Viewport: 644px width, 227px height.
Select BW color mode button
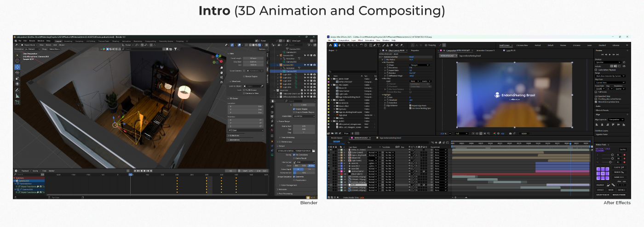coord(297,166)
